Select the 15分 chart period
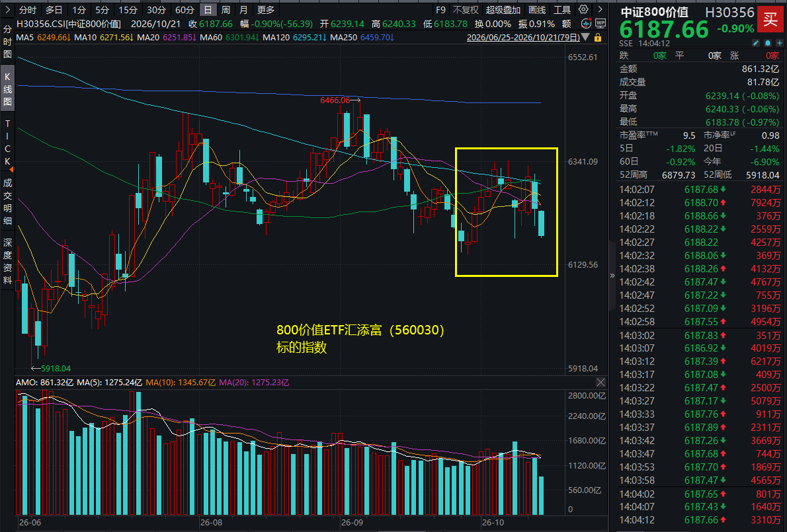 [128, 10]
